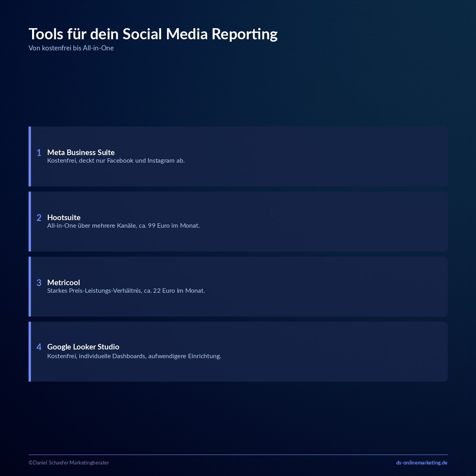The image size is (476, 476).
Task: Click 'Kostenfrei, deckt nur Facebook und Instagram ab.'
Action: [116, 161]
